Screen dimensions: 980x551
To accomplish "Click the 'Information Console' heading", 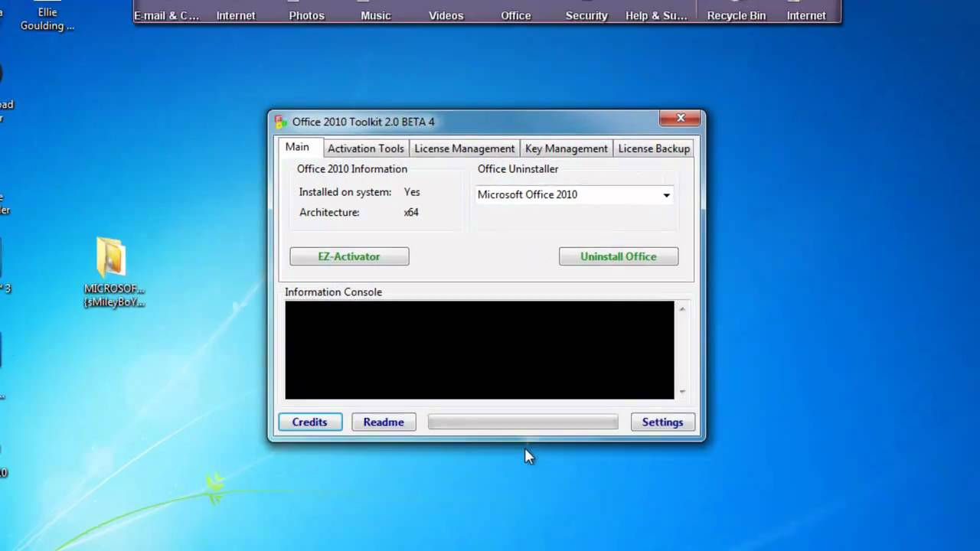I will pos(333,292).
